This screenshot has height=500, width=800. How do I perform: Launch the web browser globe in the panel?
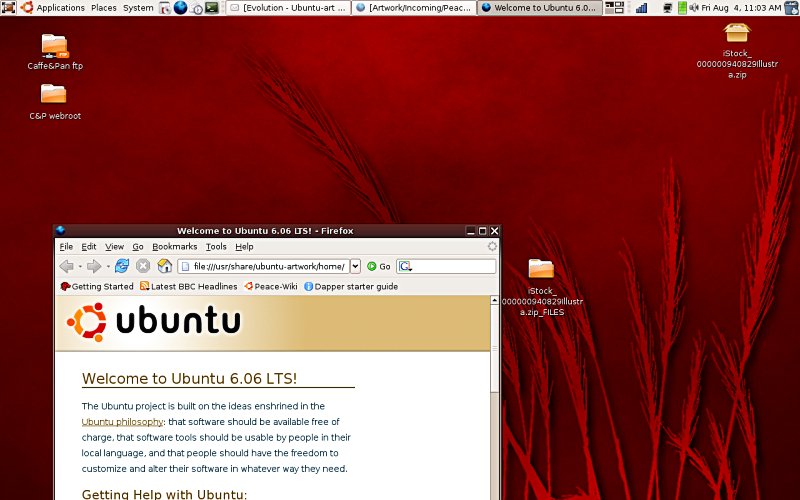click(x=181, y=8)
